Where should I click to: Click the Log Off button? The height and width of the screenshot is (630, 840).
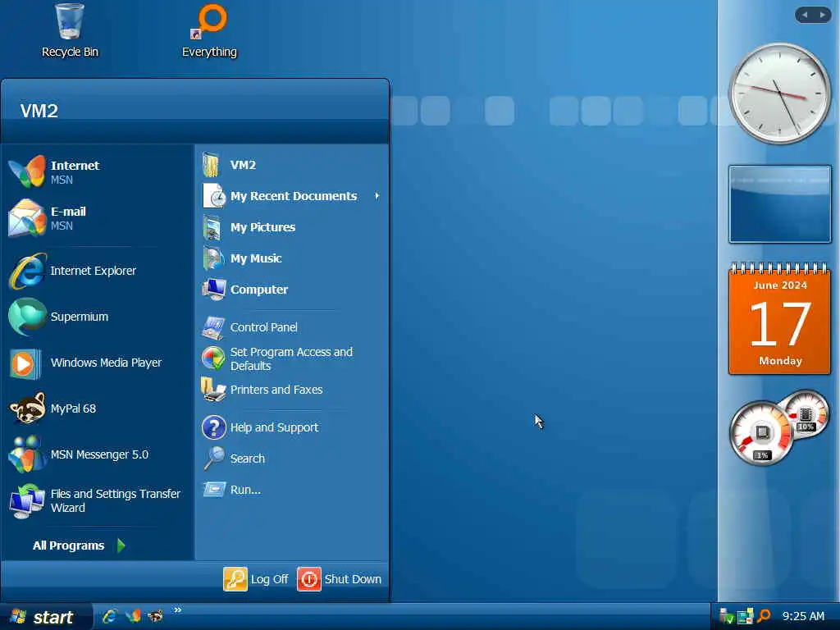coord(256,579)
